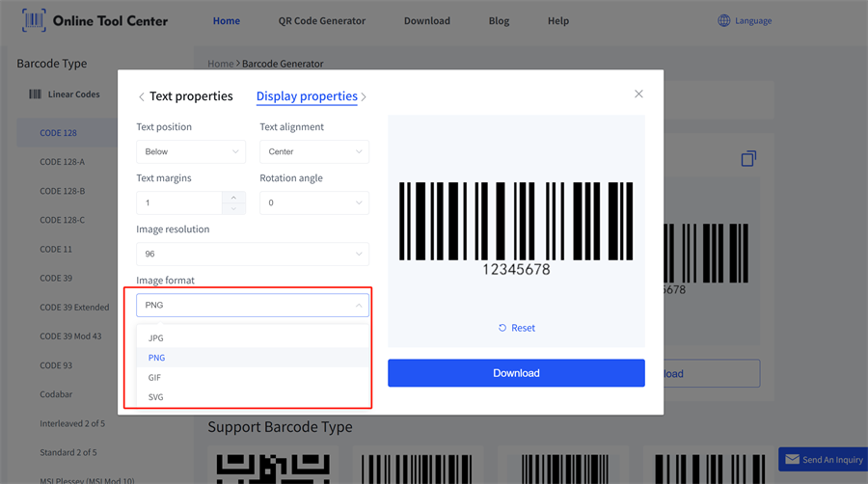Click the copy icon beside barcode
868x484 pixels.
(748, 158)
